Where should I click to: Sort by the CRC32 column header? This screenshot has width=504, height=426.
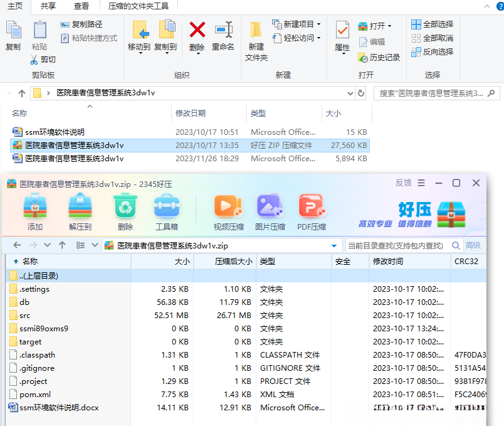pos(468,261)
